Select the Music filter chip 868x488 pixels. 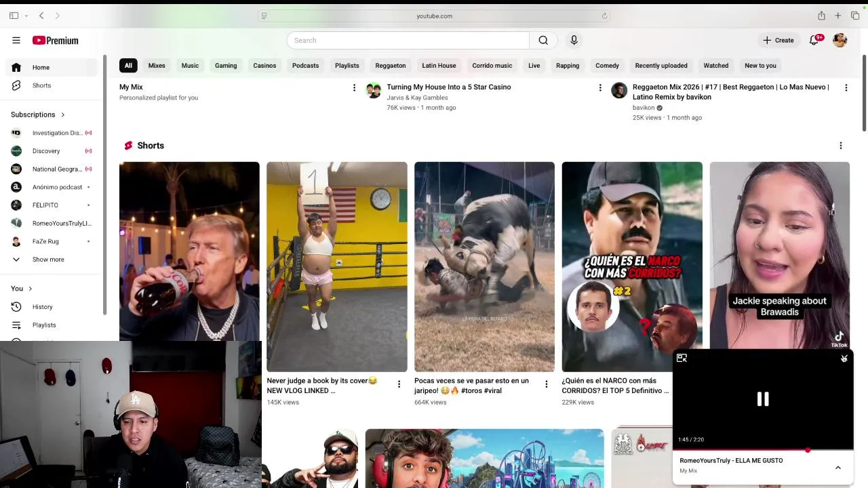(x=190, y=66)
